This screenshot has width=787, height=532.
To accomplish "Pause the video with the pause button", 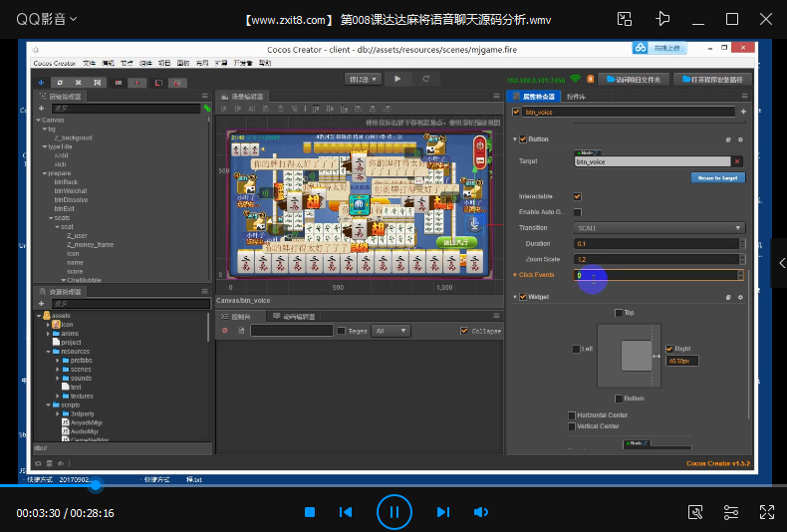I will [x=394, y=512].
